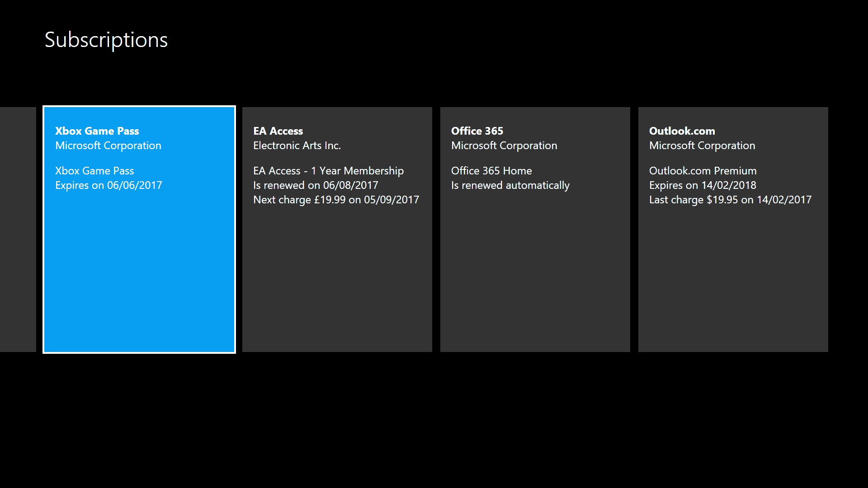Click the 'Office 365' bold title

[x=477, y=131]
